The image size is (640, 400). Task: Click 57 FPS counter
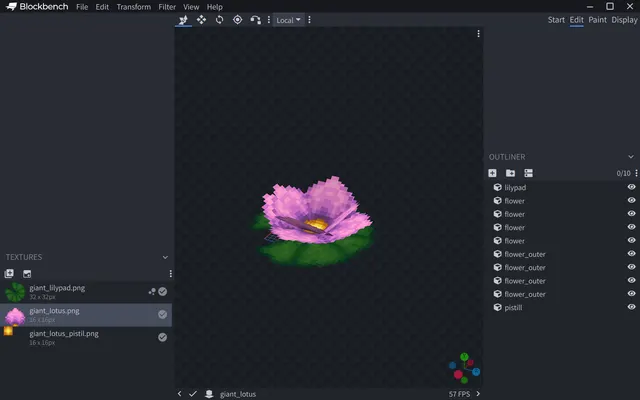coord(459,394)
